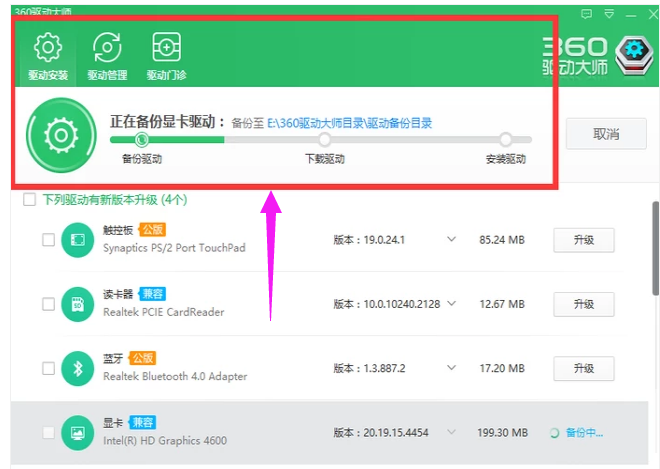The width and height of the screenshot is (660, 469).
Task: Click the SD card reader device icon
Action: click(x=77, y=304)
